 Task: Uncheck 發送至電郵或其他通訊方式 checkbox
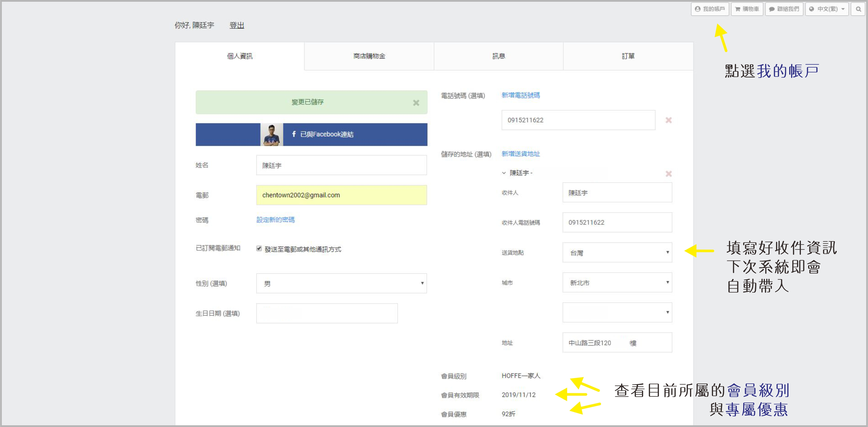[259, 248]
